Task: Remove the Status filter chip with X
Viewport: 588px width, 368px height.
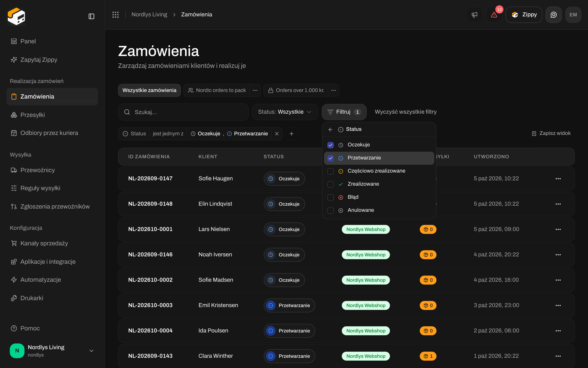Action: [x=277, y=134]
